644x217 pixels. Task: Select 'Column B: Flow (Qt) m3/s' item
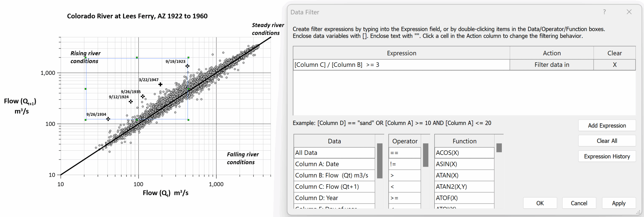334,175
